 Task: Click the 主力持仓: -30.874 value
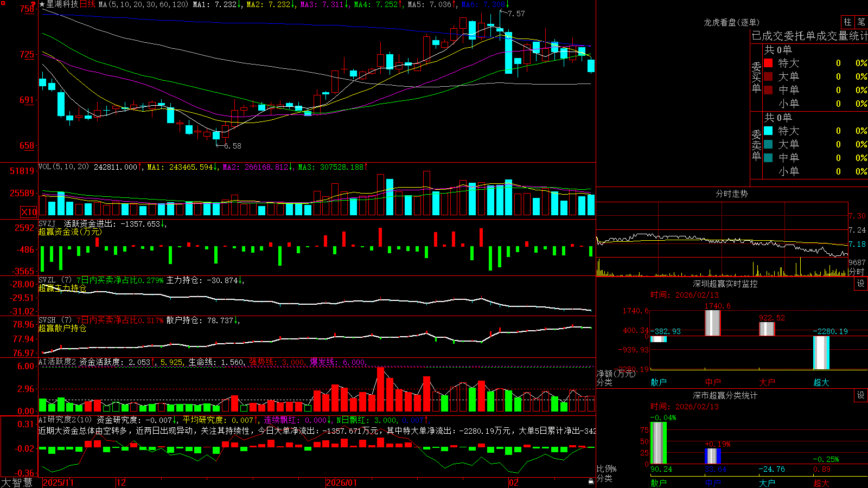click(x=202, y=280)
